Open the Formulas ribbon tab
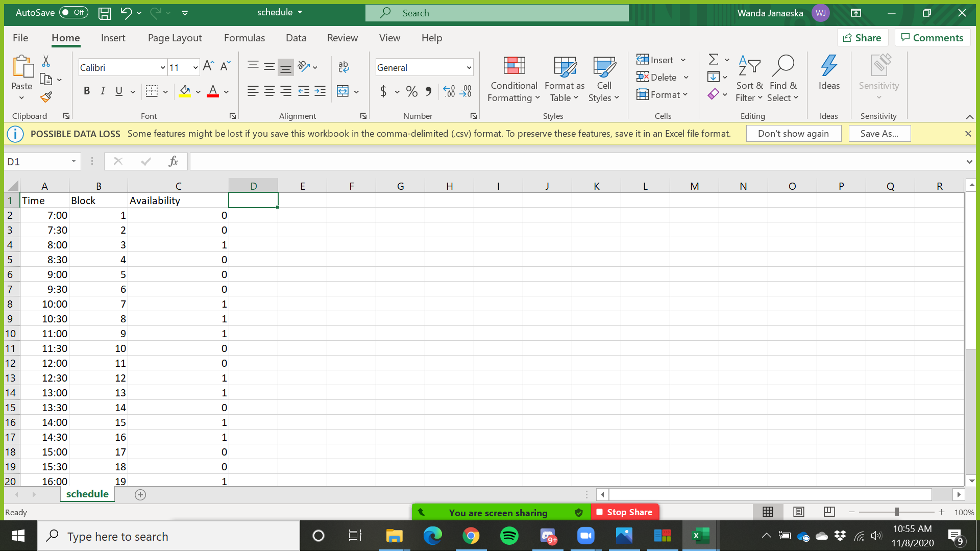The image size is (980, 555). point(244,38)
